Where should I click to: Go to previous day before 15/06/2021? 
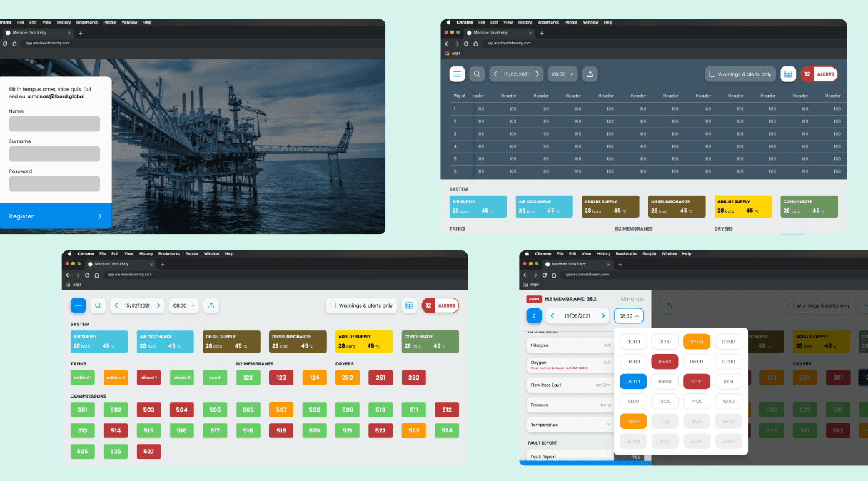pos(552,315)
